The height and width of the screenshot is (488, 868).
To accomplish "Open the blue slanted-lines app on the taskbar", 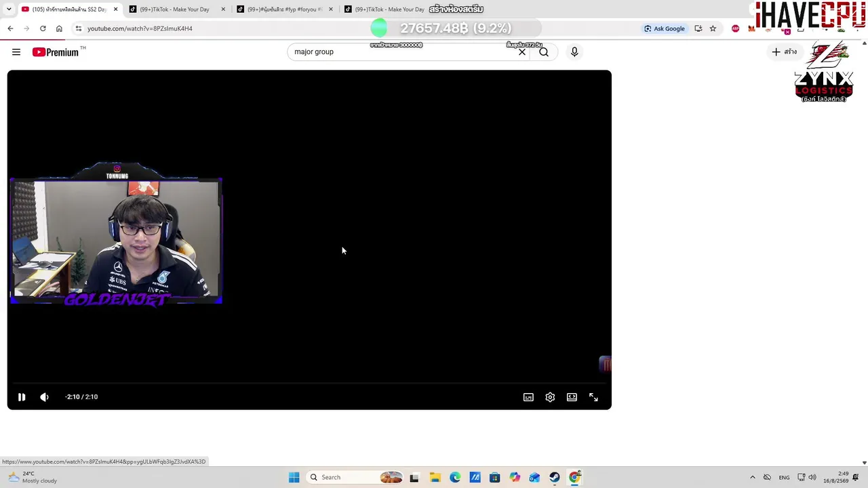I will coord(475,477).
